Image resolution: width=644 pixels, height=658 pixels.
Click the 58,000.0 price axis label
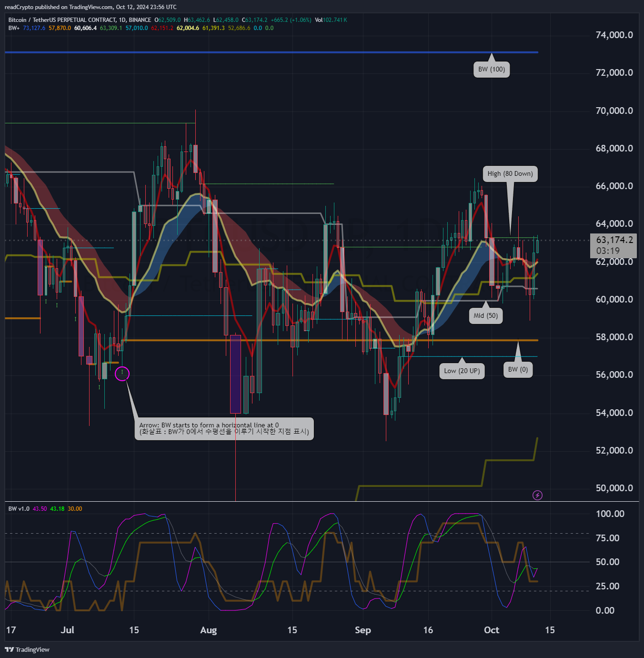coord(614,337)
